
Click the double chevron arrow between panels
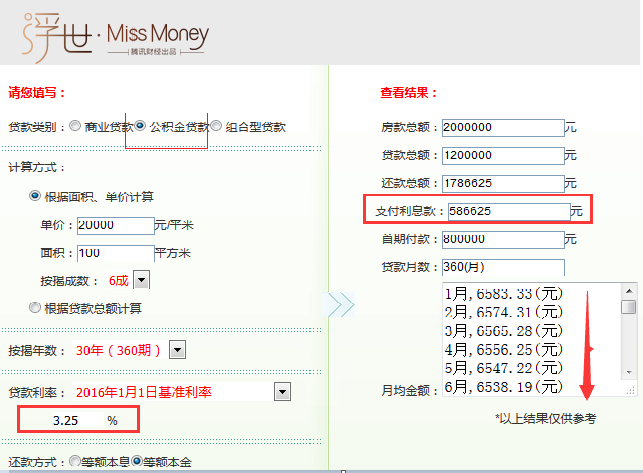coord(342,305)
